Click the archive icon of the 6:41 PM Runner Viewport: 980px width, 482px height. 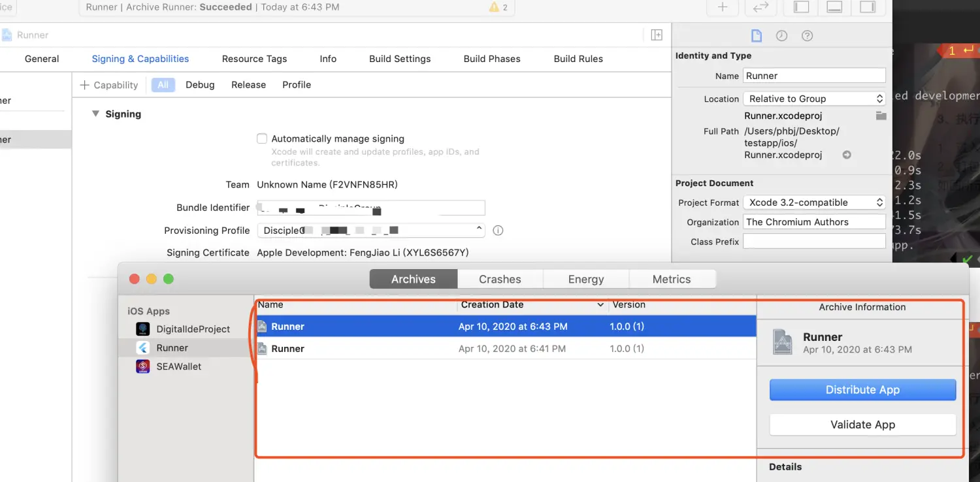point(262,349)
